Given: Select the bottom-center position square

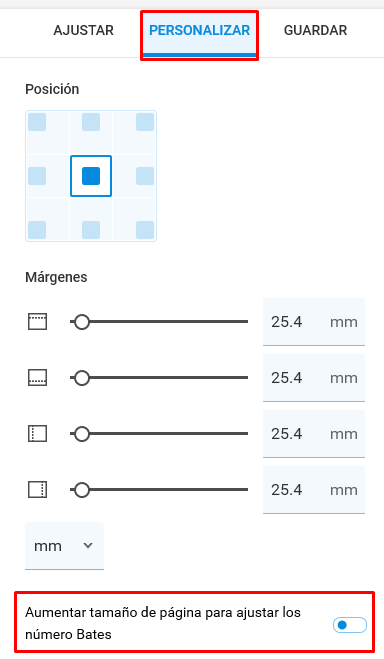Looking at the screenshot, I should [91, 230].
